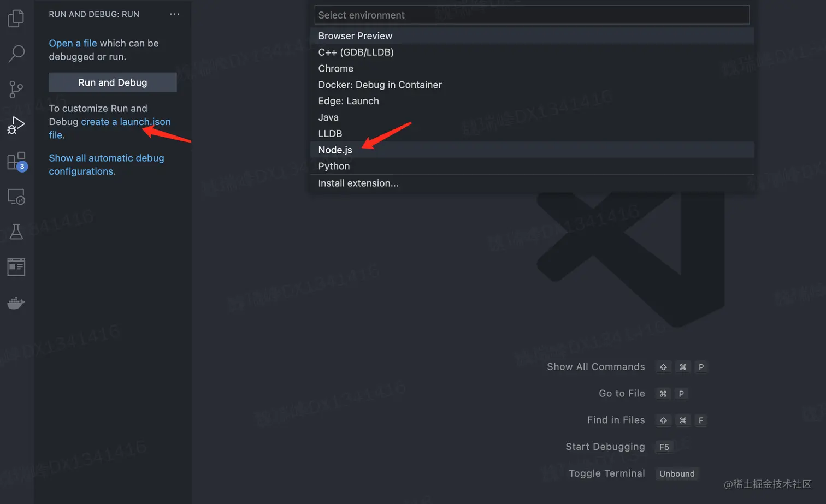Open the Explorer view in activity bar
Viewport: 826px width, 504px height.
16,18
